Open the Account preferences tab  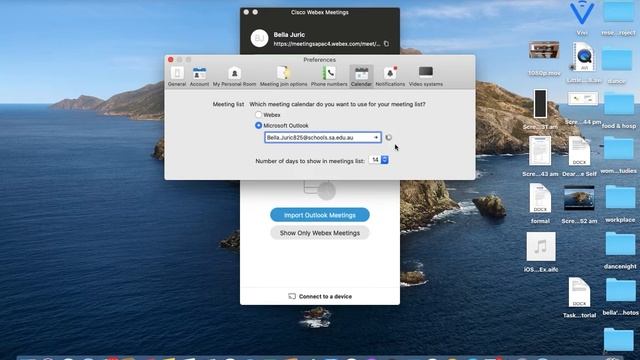click(199, 77)
